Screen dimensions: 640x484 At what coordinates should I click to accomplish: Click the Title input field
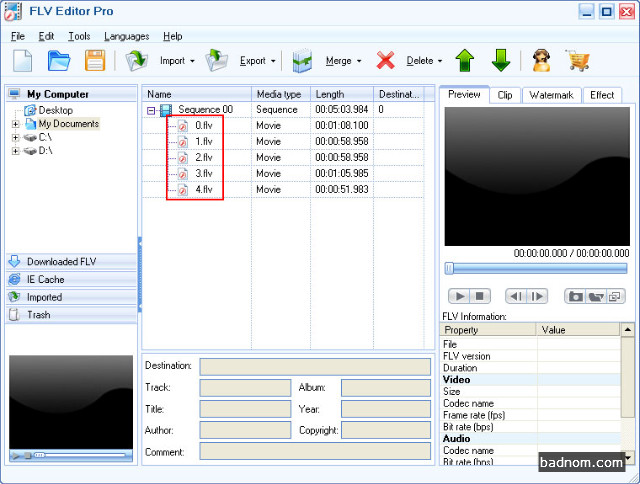click(x=245, y=409)
